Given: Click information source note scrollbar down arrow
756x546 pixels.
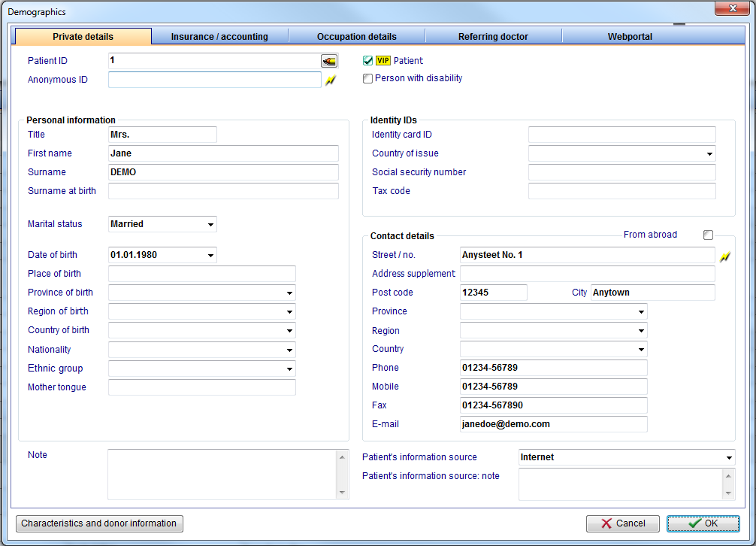Looking at the screenshot, I should click(728, 493).
